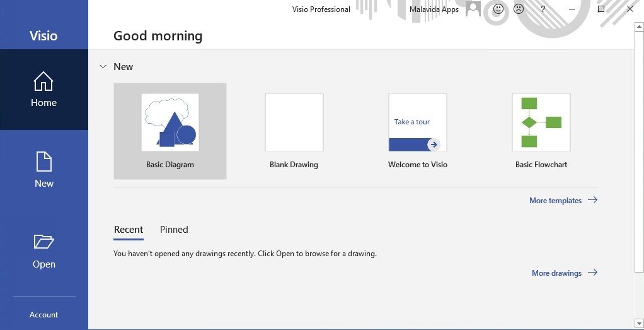Pick the Basic Flowchart template
Screen dimensions: 644x330
541,122
